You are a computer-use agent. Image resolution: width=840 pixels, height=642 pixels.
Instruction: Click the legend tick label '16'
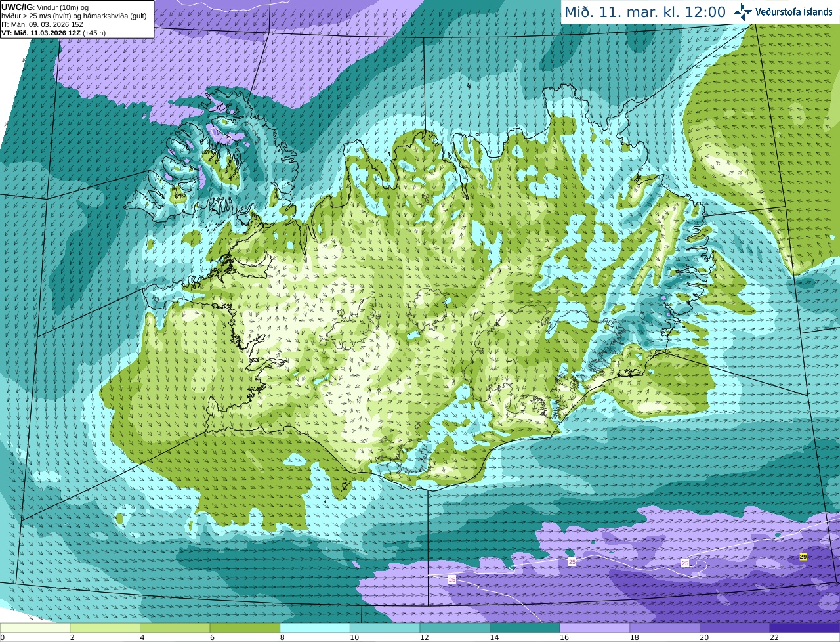(x=564, y=637)
